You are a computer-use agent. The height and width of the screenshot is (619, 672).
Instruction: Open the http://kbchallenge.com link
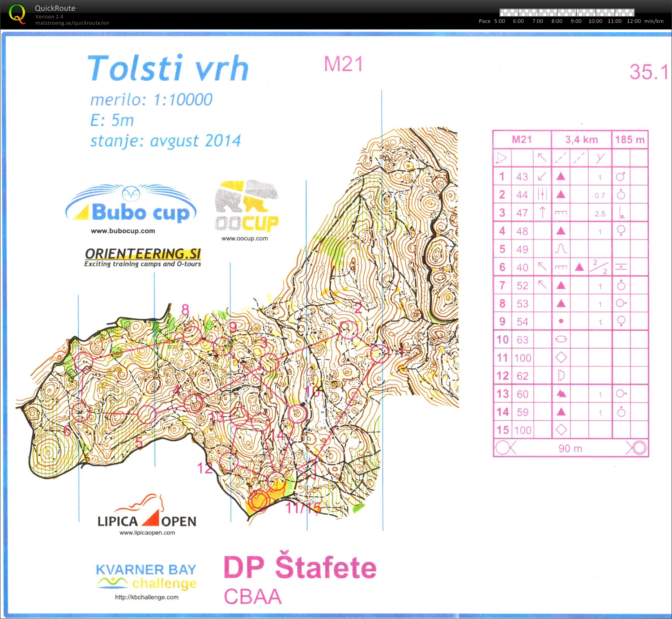pyautogui.click(x=146, y=597)
